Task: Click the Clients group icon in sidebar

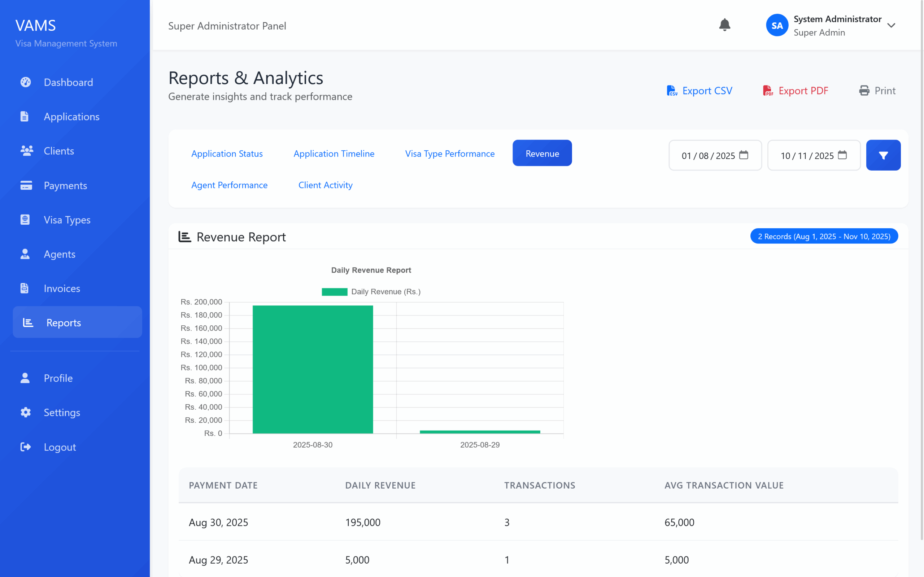Action: [x=26, y=151]
